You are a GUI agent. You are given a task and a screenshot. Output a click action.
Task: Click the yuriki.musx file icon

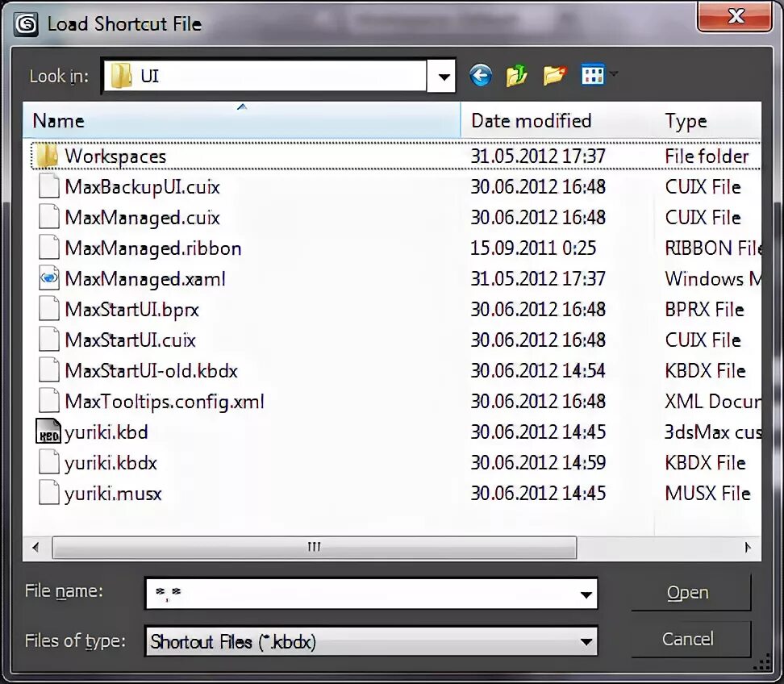49,493
